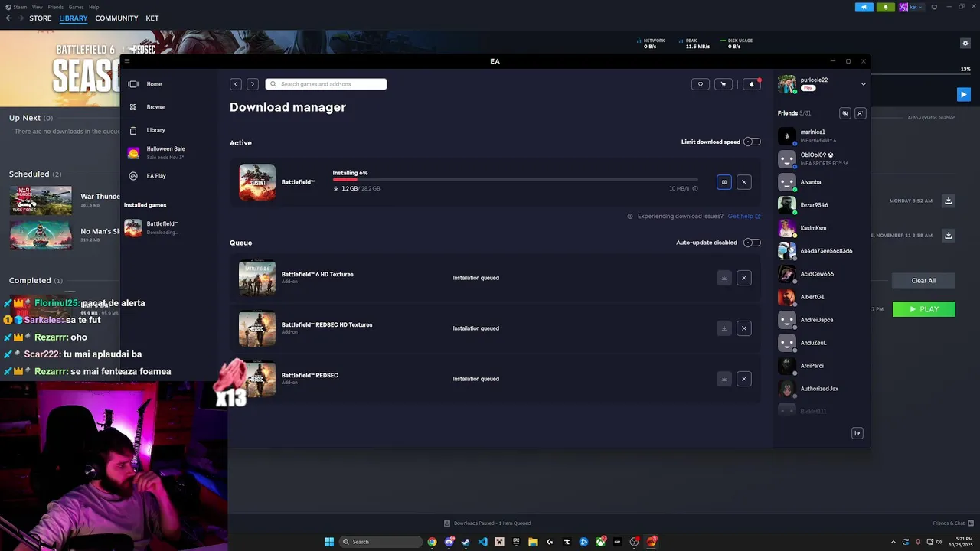Image resolution: width=980 pixels, height=551 pixels.
Task: Open Steam notifications green bell
Action: click(886, 7)
